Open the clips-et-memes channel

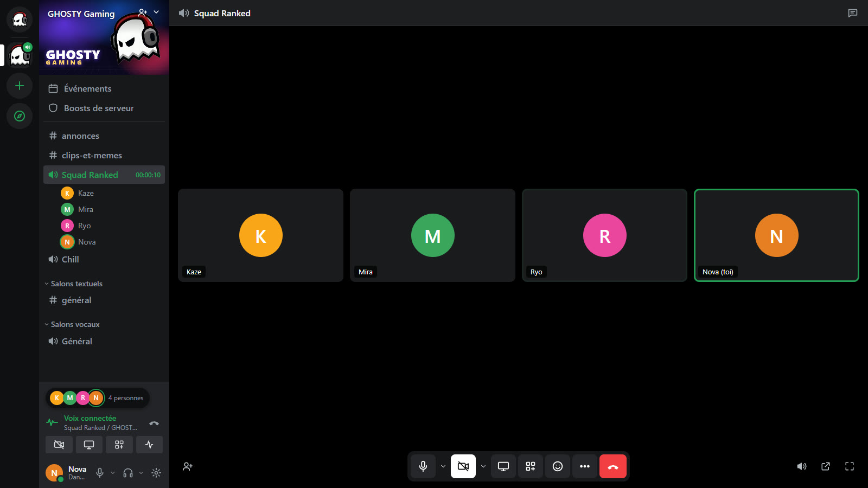[104, 155]
